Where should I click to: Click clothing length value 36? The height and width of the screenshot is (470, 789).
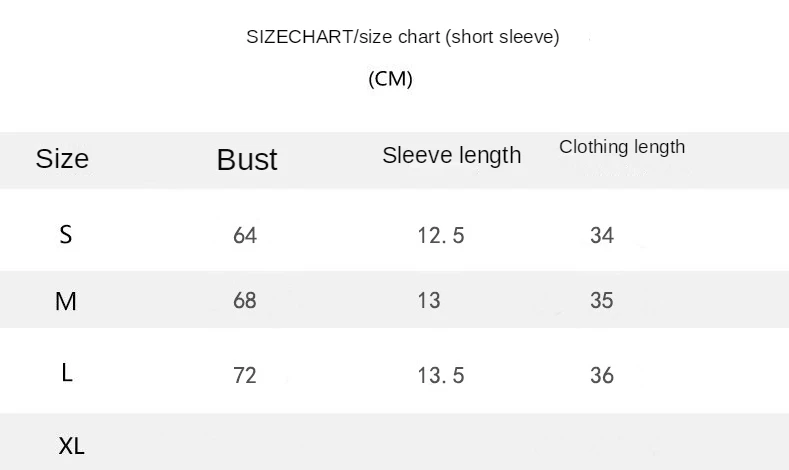click(602, 375)
